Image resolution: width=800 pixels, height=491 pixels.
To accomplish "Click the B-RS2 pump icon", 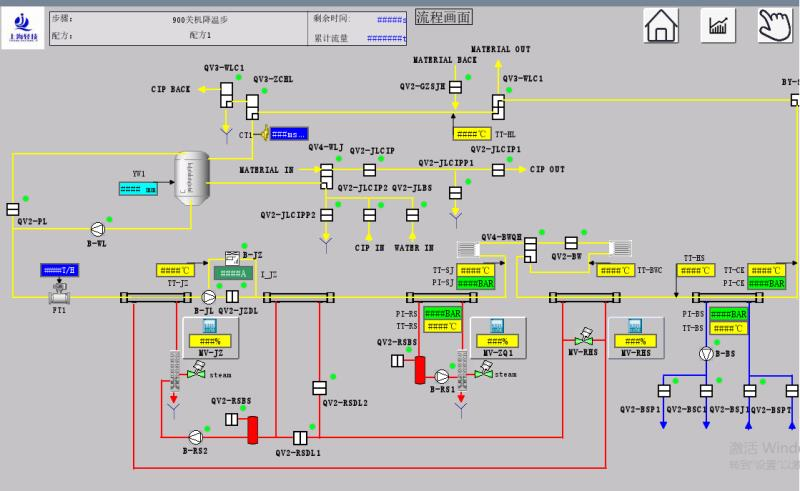I will 195,436.
